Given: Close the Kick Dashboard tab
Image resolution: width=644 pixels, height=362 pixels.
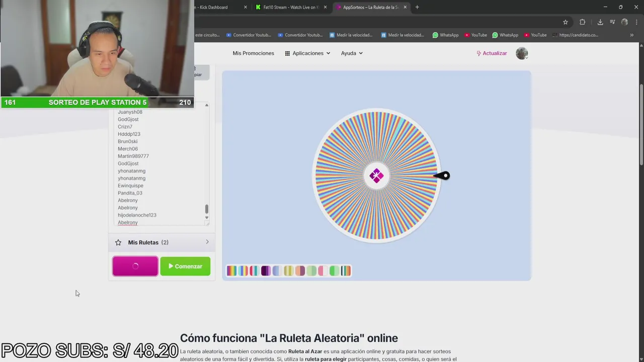Looking at the screenshot, I should 246,7.
